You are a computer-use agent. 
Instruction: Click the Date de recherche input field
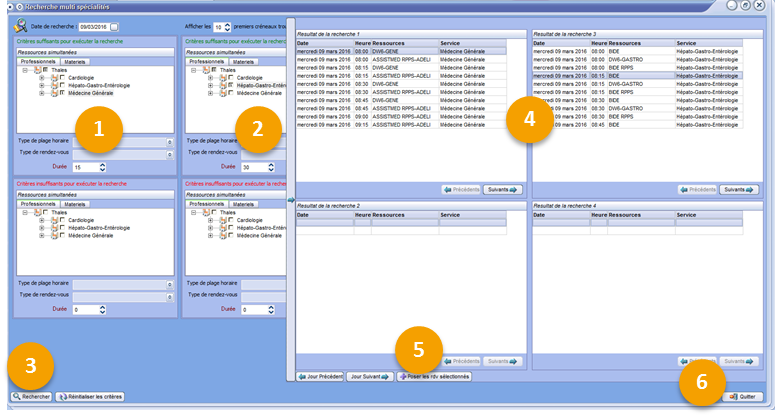[92, 26]
